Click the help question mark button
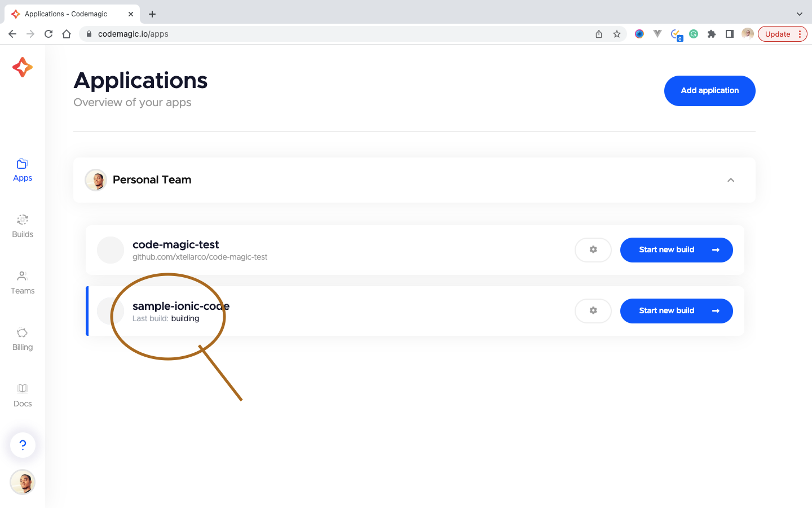The height and width of the screenshot is (508, 812). pyautogui.click(x=23, y=445)
